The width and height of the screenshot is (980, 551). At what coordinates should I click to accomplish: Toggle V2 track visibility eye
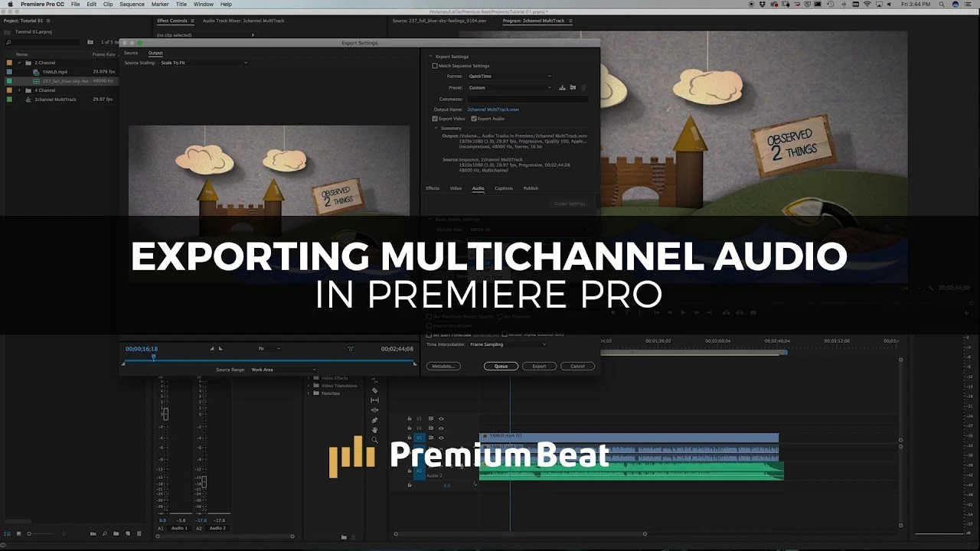point(441,428)
